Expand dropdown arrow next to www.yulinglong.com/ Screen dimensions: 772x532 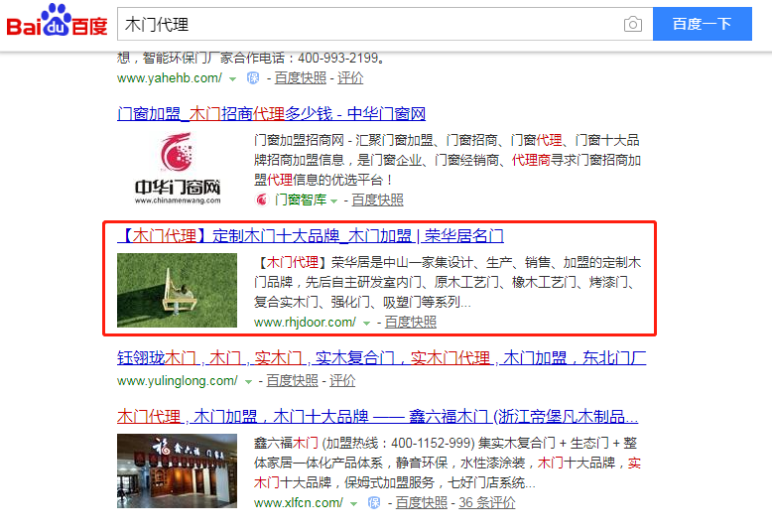click(249, 382)
